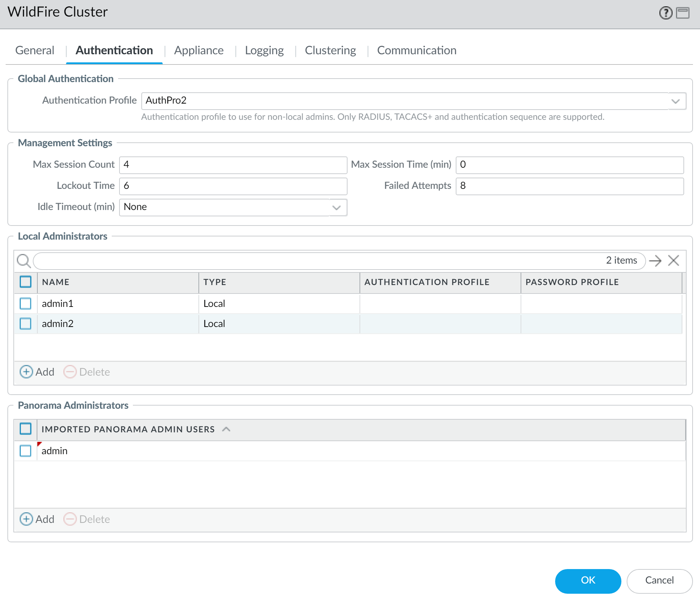Open the Appliance tab
The height and width of the screenshot is (605, 700).
(199, 51)
